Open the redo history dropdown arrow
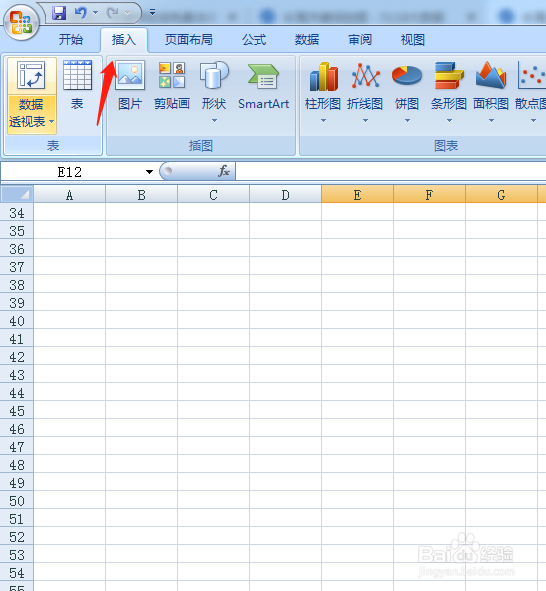The width and height of the screenshot is (546, 591). (128, 13)
